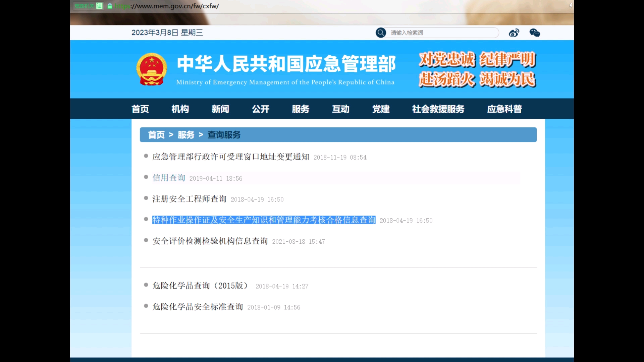Viewport: 644px width, 362px height.
Task: Open 安全评价检测检验机构信息查询
Action: (x=210, y=241)
